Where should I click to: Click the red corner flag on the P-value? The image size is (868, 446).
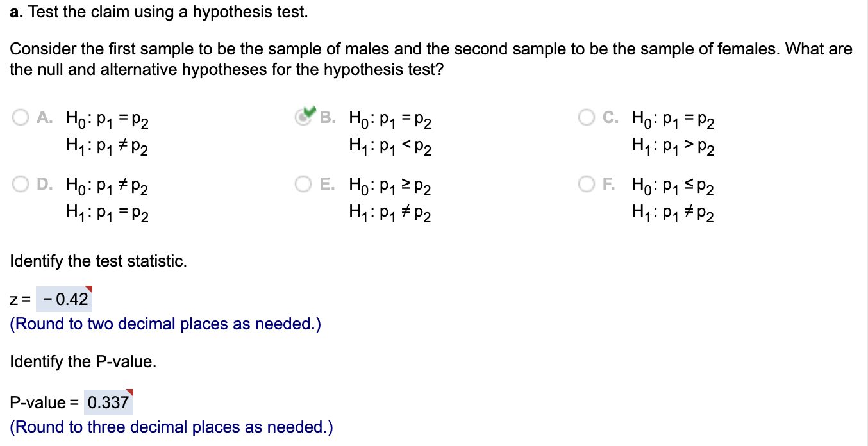(129, 392)
